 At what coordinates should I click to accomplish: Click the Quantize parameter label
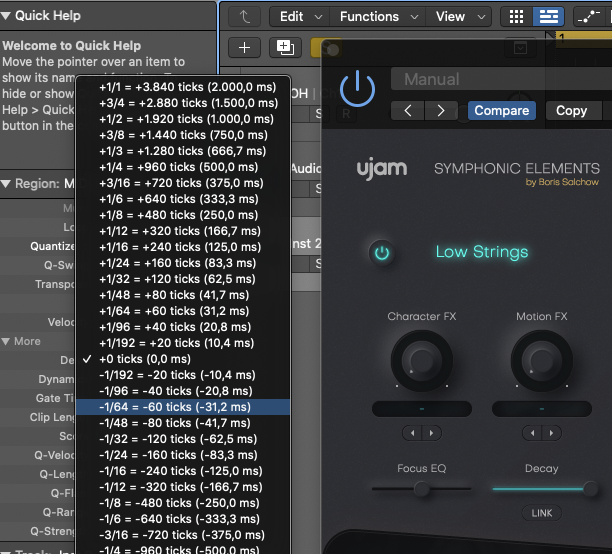[52, 246]
